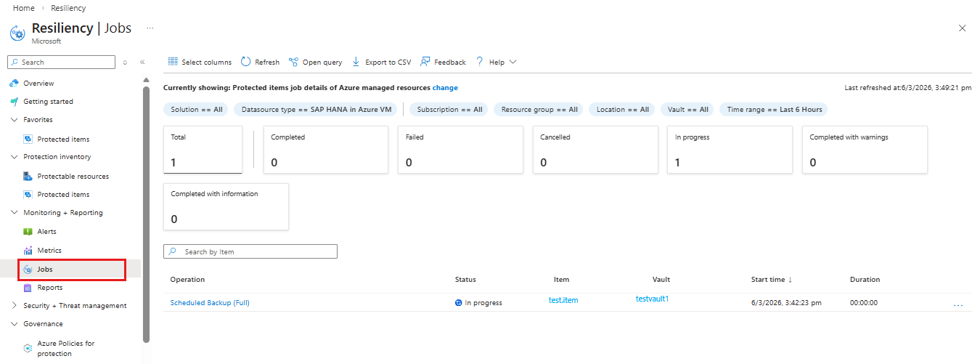Click the Help question mark icon
980x364 pixels.
[x=480, y=62]
